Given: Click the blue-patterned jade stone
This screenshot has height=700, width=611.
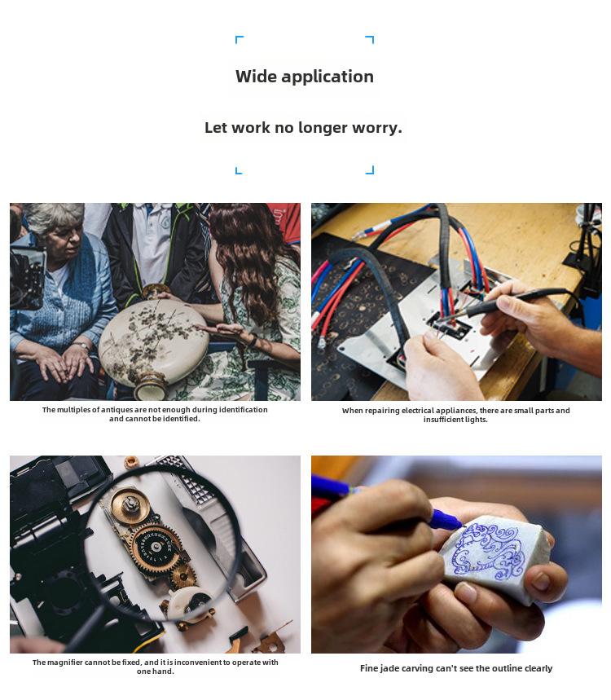Looking at the screenshot, I should click(x=495, y=558).
